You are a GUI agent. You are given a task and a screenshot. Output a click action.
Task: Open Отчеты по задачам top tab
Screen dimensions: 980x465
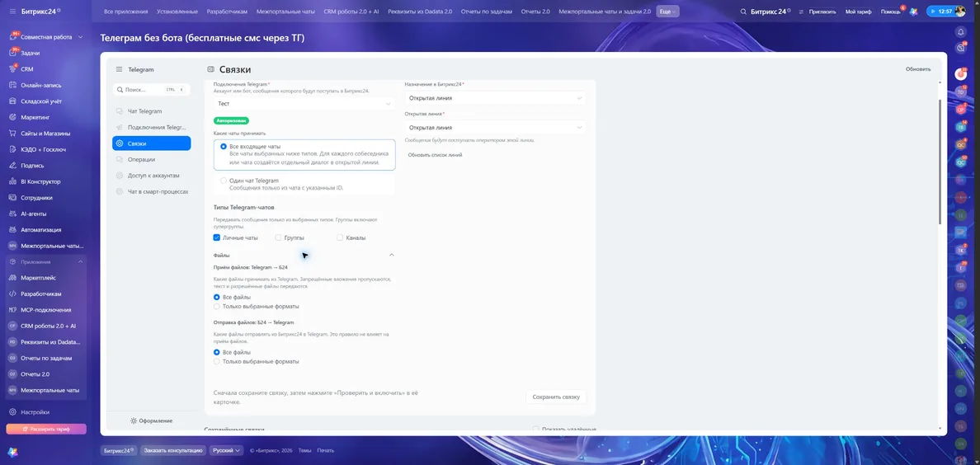[486, 12]
